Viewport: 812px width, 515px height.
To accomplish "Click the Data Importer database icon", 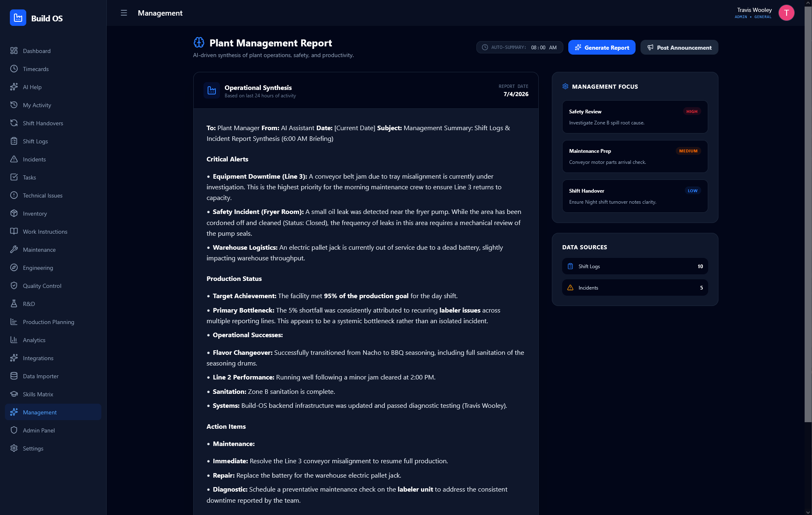I will (14, 376).
